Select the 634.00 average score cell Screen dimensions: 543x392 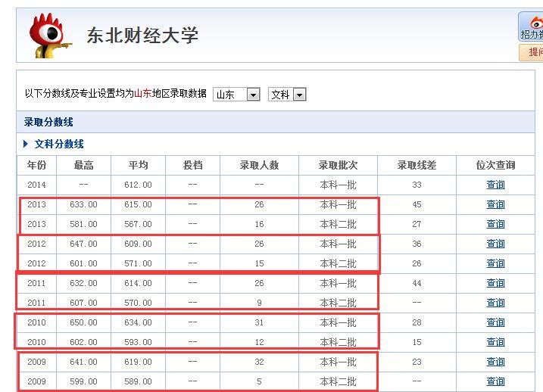(x=138, y=322)
